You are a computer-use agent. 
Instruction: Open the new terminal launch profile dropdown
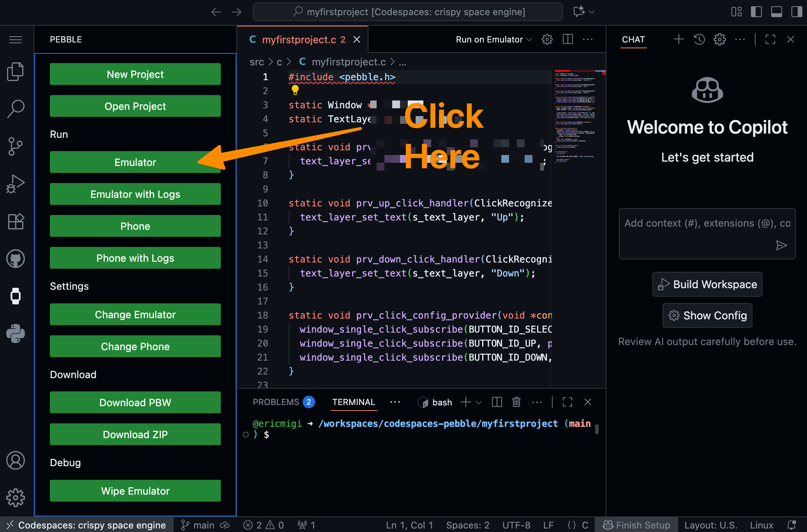[x=479, y=402]
